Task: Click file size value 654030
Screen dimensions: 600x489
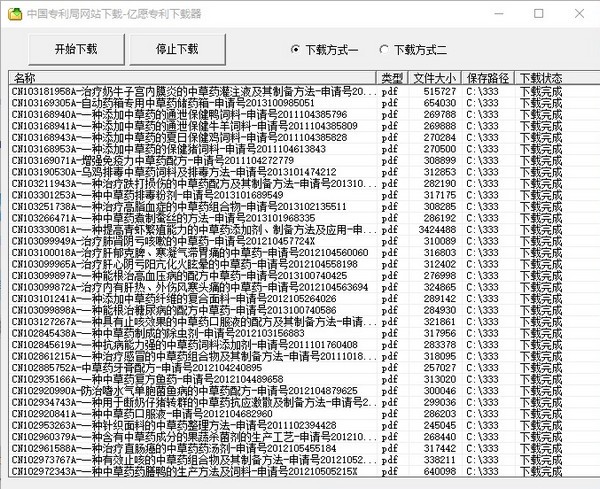Action: coord(440,103)
